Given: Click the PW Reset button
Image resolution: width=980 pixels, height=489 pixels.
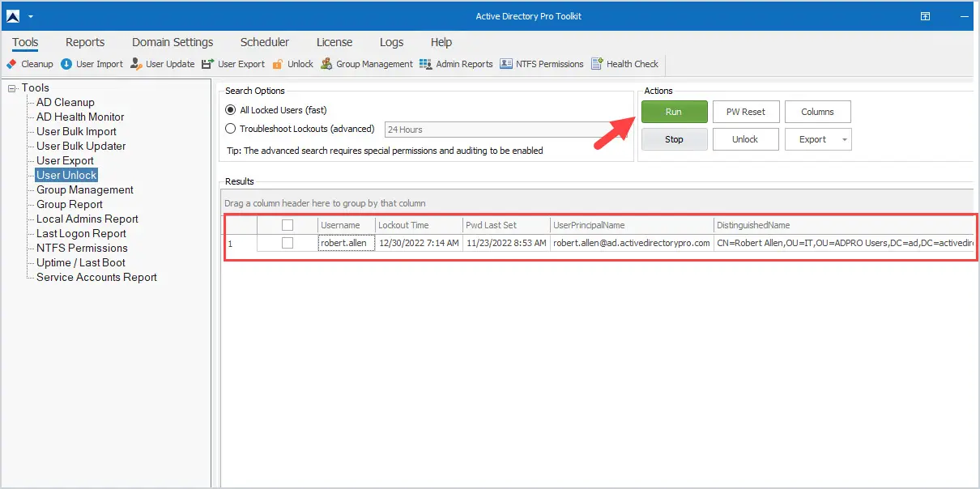Looking at the screenshot, I should point(745,112).
